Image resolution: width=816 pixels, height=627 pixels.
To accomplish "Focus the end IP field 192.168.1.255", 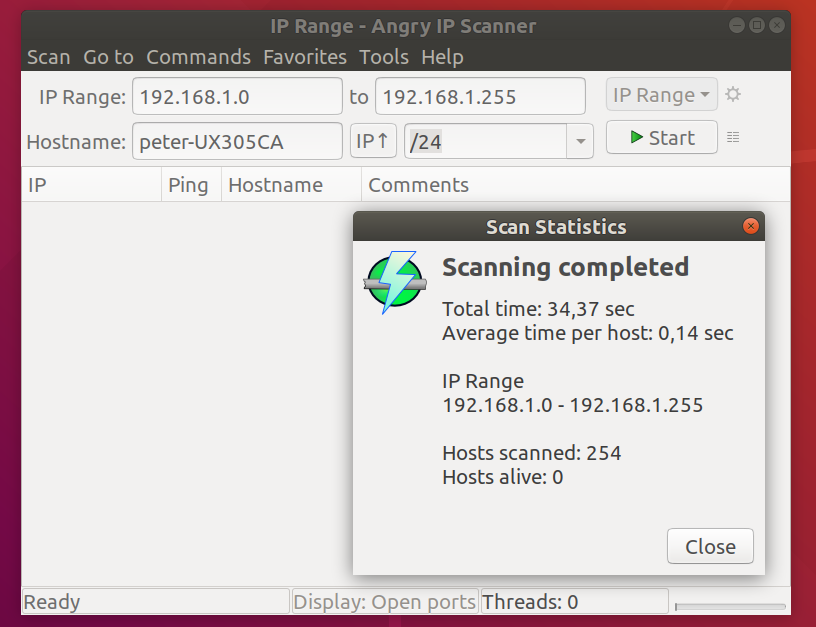I will click(480, 96).
